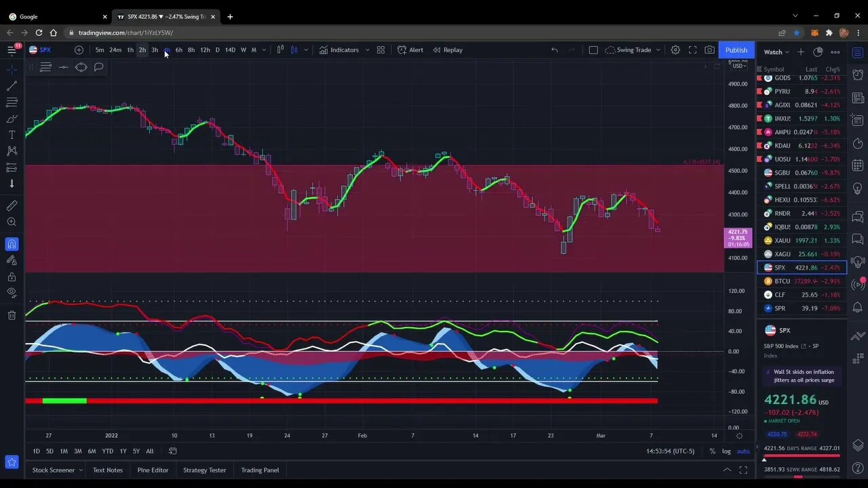The image size is (868, 488).
Task: Add symbol to watchlist plus icon
Action: tap(801, 52)
